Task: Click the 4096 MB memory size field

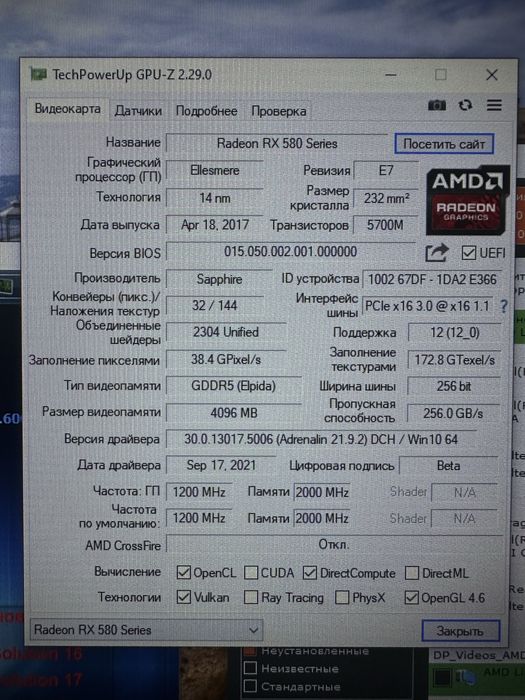Action: [x=233, y=412]
